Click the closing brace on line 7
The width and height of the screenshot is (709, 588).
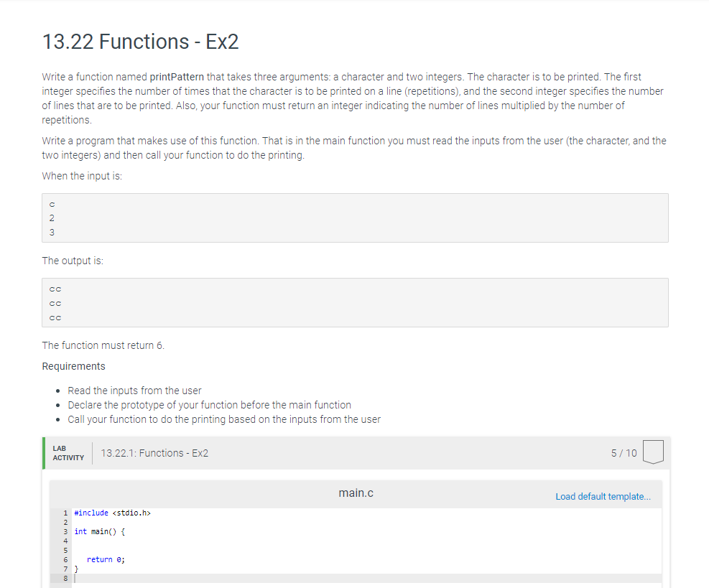[x=75, y=568]
